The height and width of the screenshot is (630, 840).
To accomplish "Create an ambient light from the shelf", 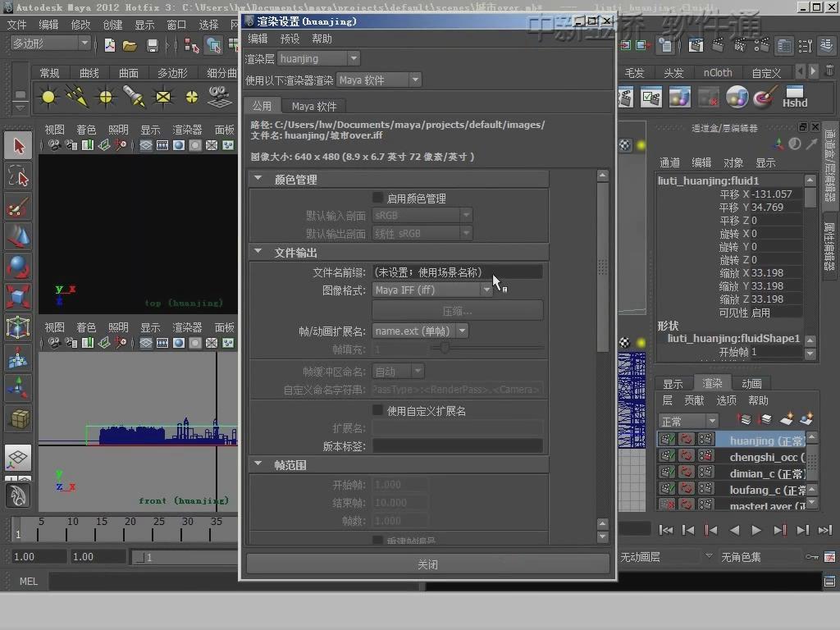I will 48,97.
